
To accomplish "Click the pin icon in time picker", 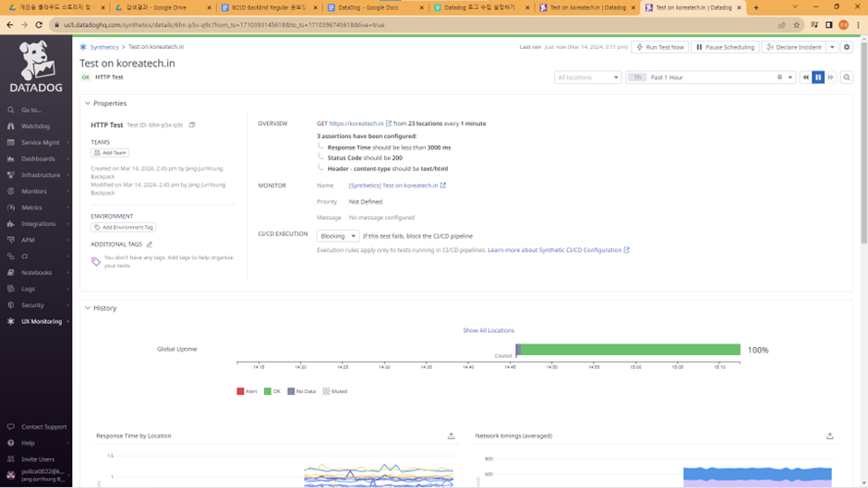I will click(x=779, y=77).
